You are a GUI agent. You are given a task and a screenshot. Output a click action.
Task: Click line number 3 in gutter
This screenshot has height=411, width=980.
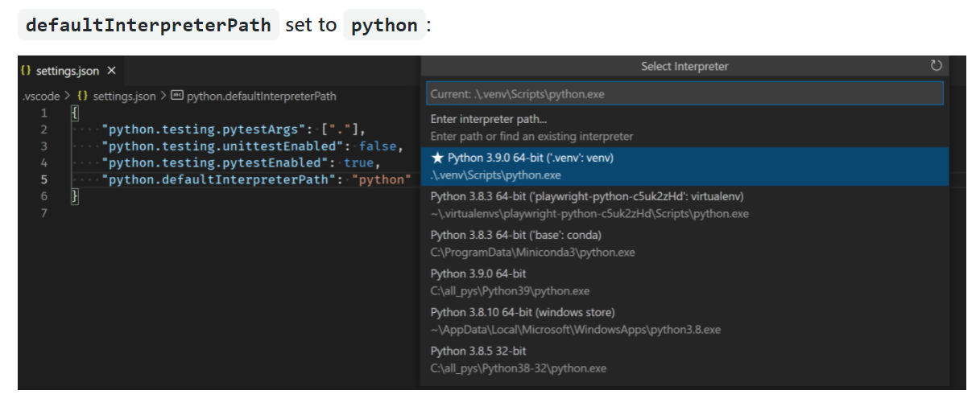click(x=44, y=146)
